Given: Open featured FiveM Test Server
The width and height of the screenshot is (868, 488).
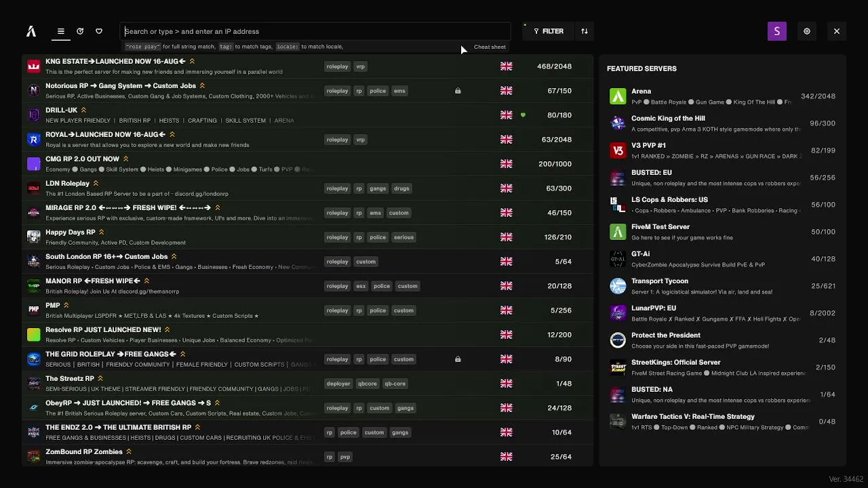Looking at the screenshot, I should [x=722, y=232].
